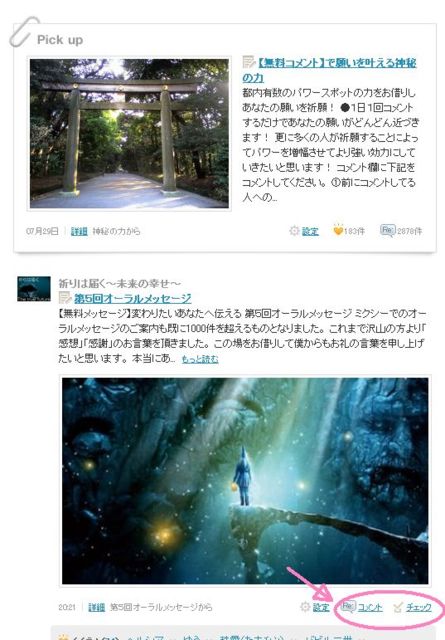Click the Re speech bubble icon beside コメント
This screenshot has width=445, height=640.
(348, 607)
